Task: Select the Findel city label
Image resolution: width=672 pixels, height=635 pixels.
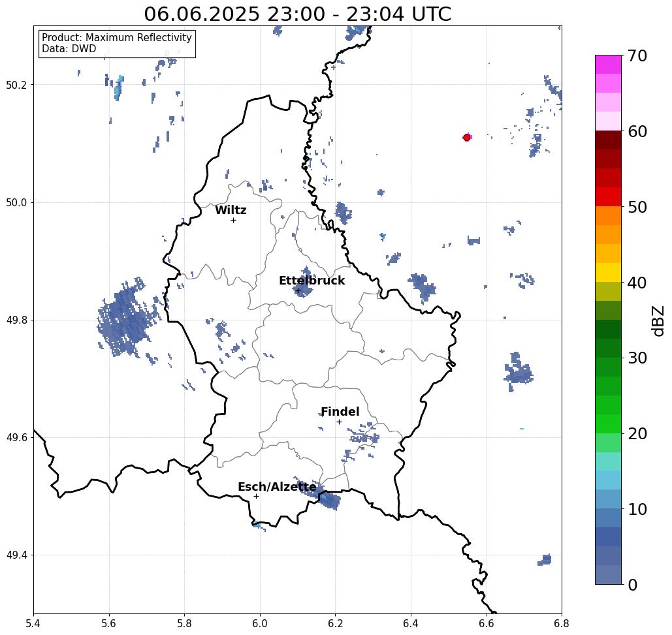Action: pyautogui.click(x=340, y=412)
